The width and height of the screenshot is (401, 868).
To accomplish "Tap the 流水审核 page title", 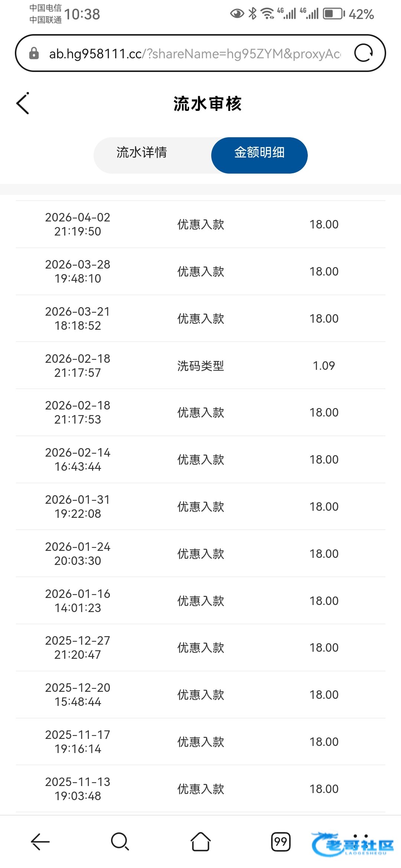I will pyautogui.click(x=207, y=104).
